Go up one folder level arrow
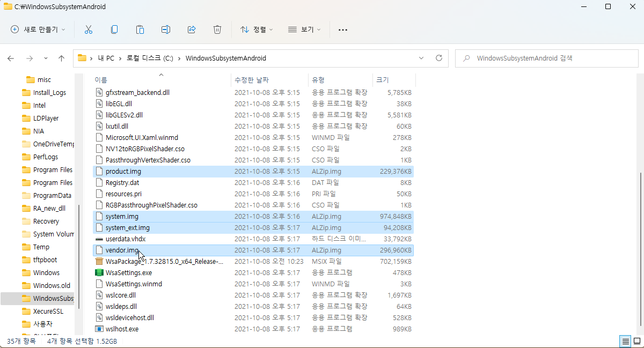This screenshot has width=644, height=348. coord(61,58)
